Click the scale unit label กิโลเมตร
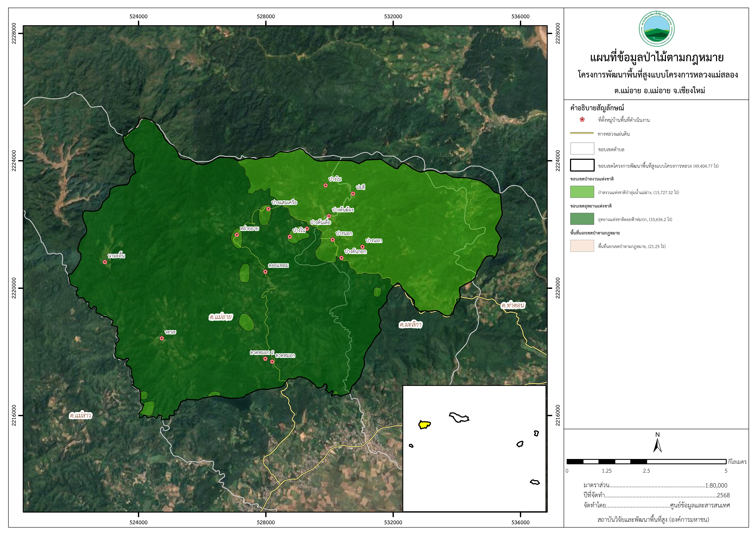The width and height of the screenshot is (756, 535). coord(737,462)
